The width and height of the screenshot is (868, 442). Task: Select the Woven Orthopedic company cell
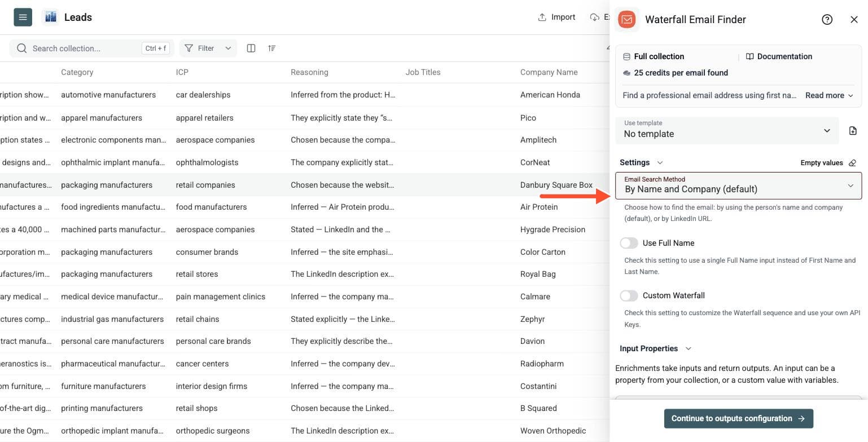pyautogui.click(x=553, y=431)
